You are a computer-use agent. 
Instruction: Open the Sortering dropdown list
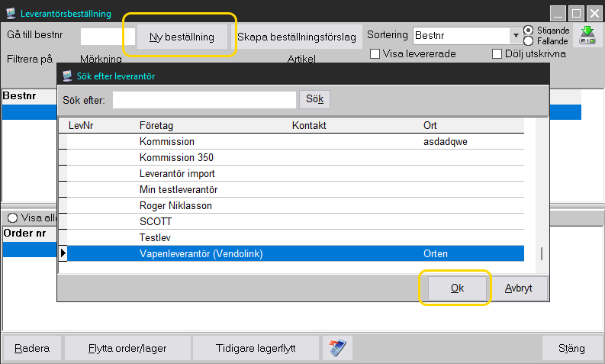click(515, 36)
